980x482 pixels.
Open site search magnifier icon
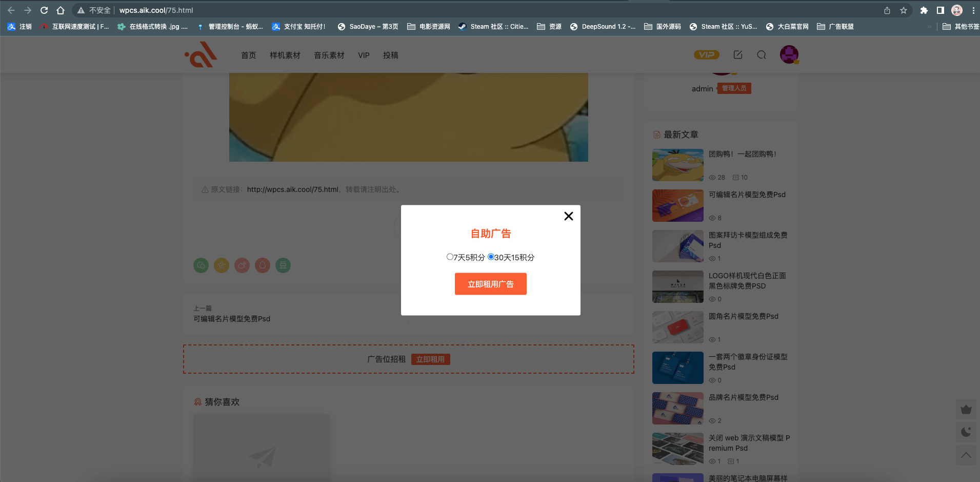tap(762, 54)
